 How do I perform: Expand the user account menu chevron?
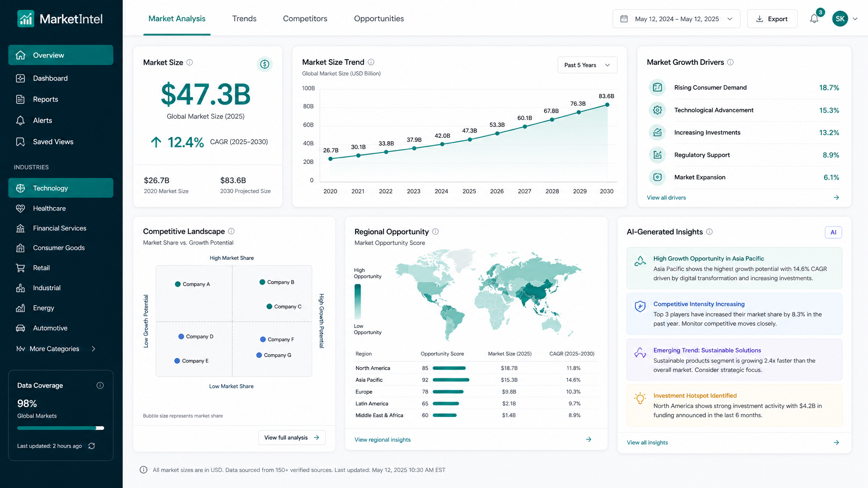click(x=855, y=19)
